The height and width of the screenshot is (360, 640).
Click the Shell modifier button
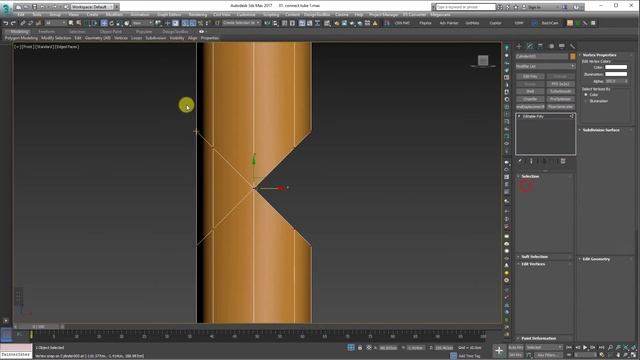pyautogui.click(x=530, y=91)
